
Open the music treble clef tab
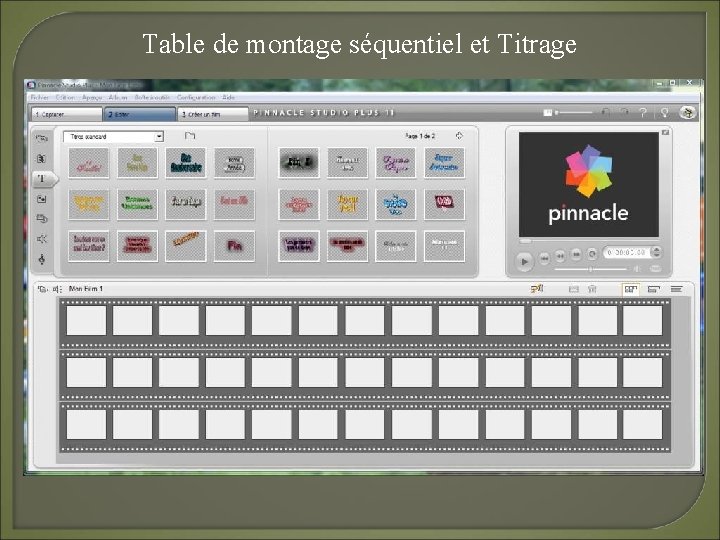pos(41,259)
